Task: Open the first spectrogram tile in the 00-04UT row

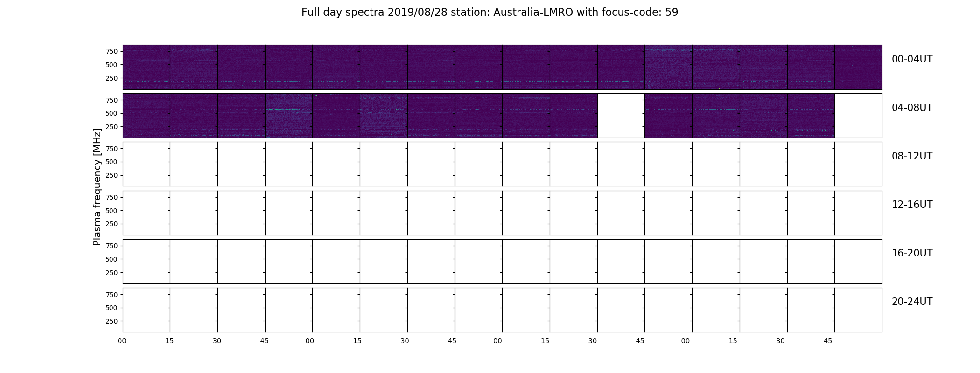Action: pos(146,67)
